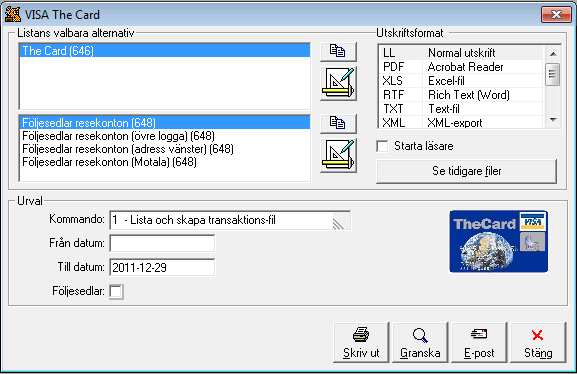Click the Skriv ut print button

(x=361, y=343)
